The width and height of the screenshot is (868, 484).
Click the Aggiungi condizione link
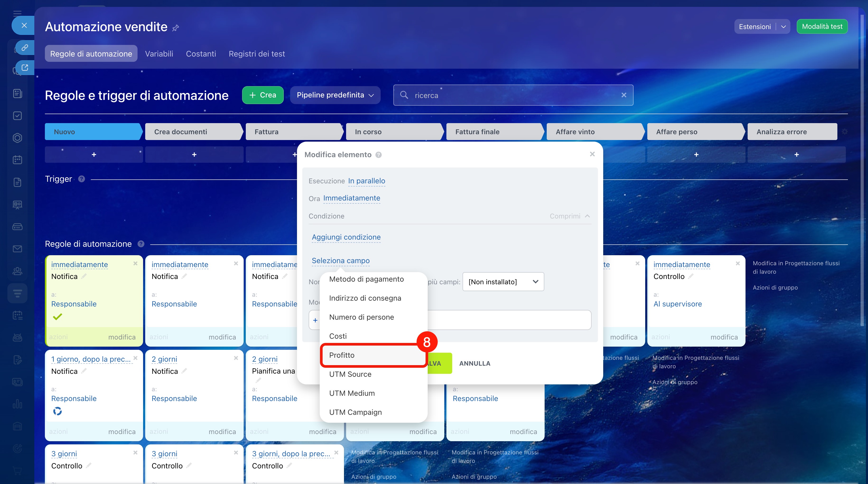pyautogui.click(x=346, y=237)
